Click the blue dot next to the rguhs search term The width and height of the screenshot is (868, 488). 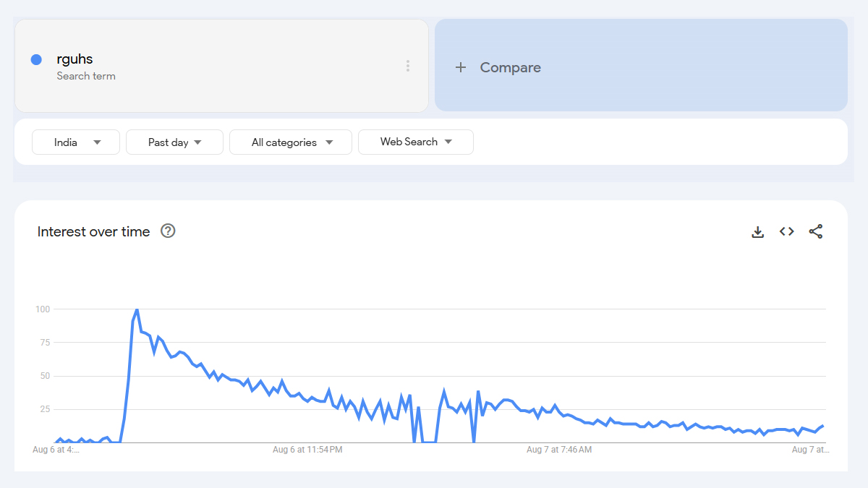35,59
